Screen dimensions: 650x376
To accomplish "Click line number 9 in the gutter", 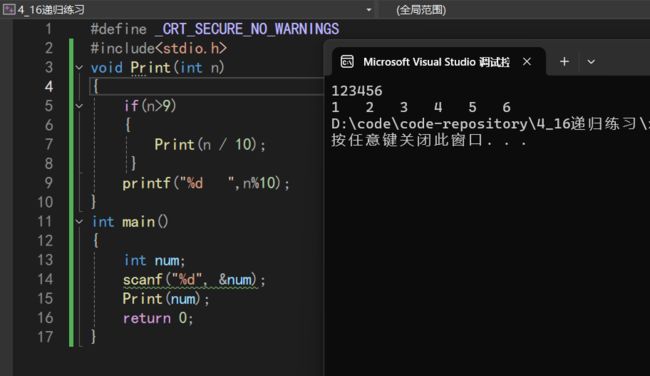I will coord(48,183).
